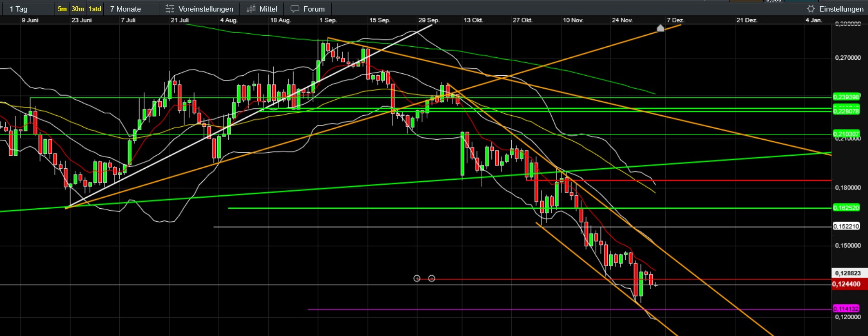Open the Mittel chart type menu
Viewport: 868px width, 336px height.
[262, 9]
